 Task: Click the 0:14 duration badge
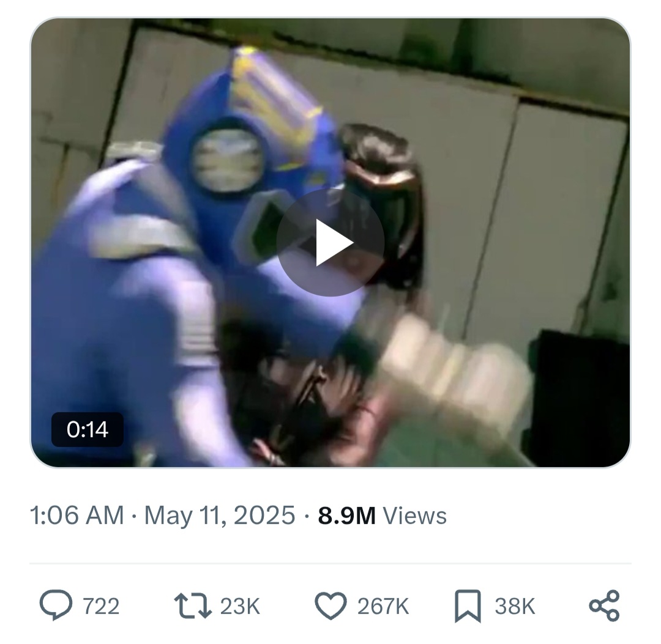click(x=88, y=429)
